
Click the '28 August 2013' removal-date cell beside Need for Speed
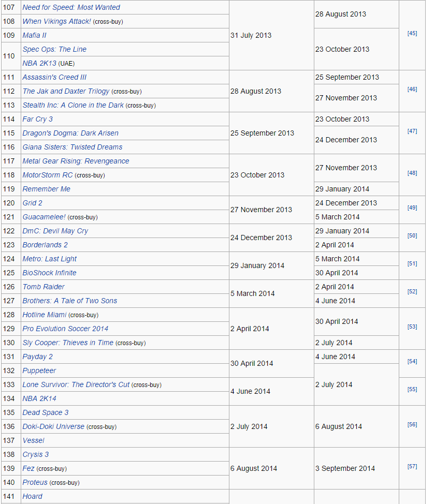tap(356, 14)
